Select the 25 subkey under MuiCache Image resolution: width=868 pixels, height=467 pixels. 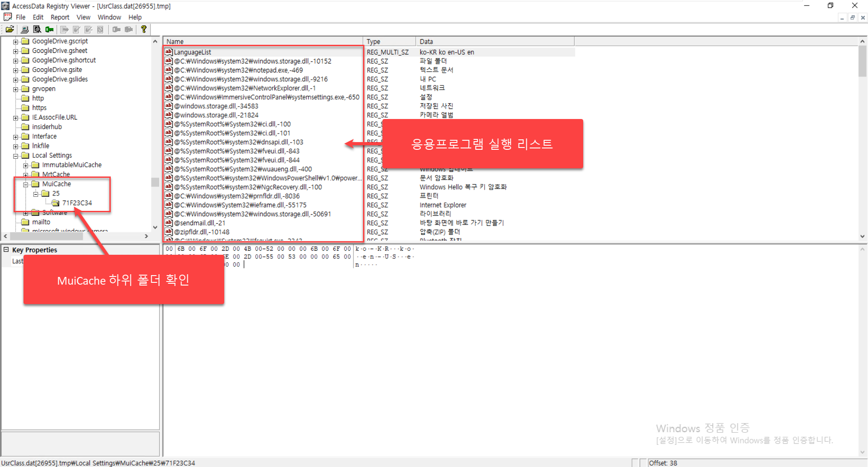point(56,193)
